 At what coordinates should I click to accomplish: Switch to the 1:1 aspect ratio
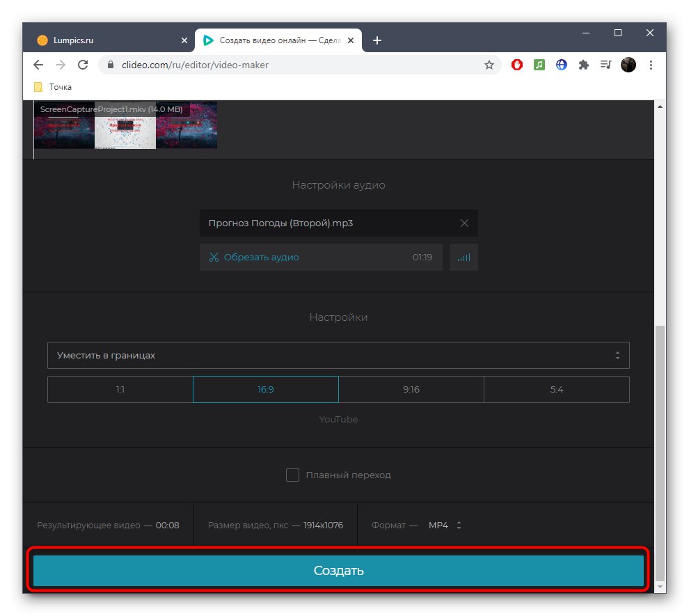120,389
